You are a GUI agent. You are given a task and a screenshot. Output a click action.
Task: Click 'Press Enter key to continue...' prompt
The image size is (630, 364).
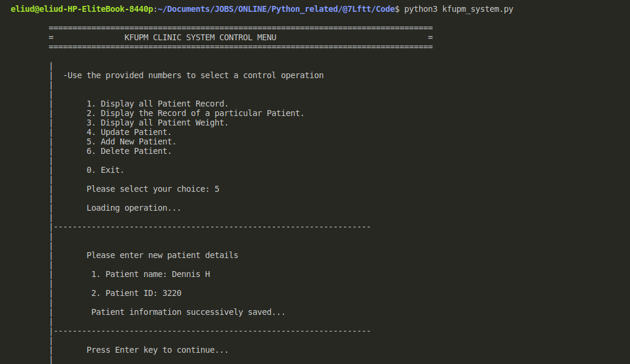158,350
